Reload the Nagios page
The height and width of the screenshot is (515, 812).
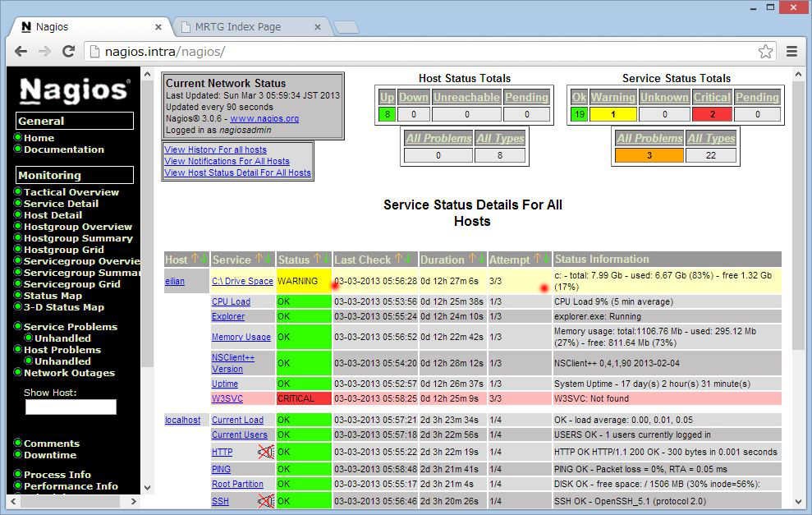coord(68,51)
